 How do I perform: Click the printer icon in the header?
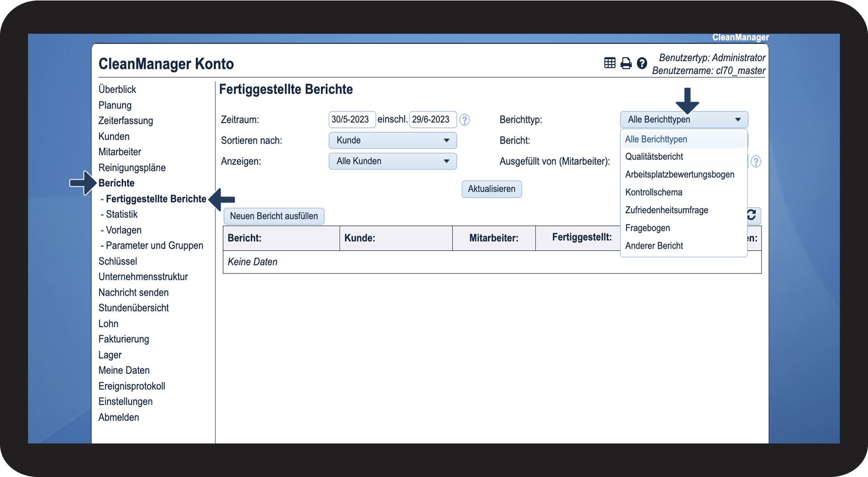[626, 63]
